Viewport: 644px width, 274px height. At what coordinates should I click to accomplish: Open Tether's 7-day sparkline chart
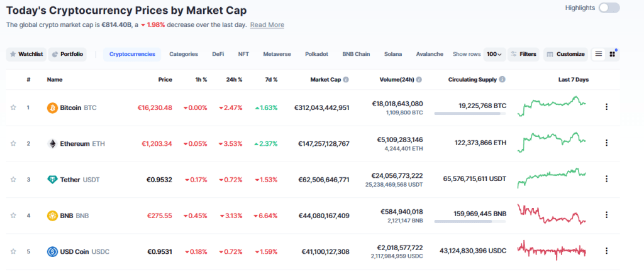(552, 178)
